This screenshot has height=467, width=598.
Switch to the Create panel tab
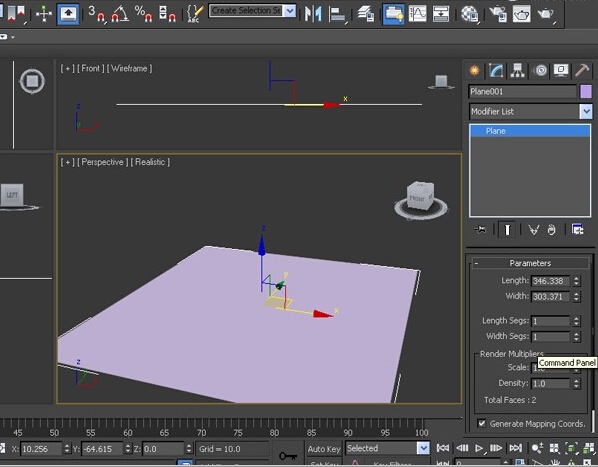point(474,71)
